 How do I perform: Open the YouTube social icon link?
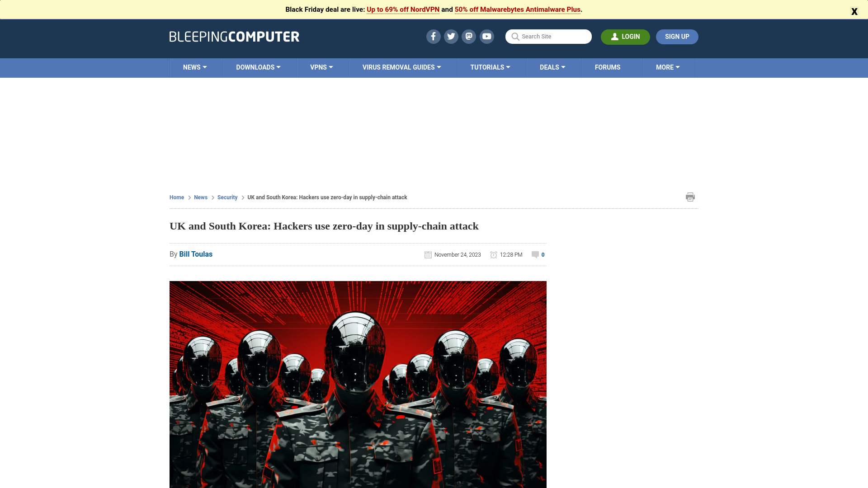pos(486,36)
